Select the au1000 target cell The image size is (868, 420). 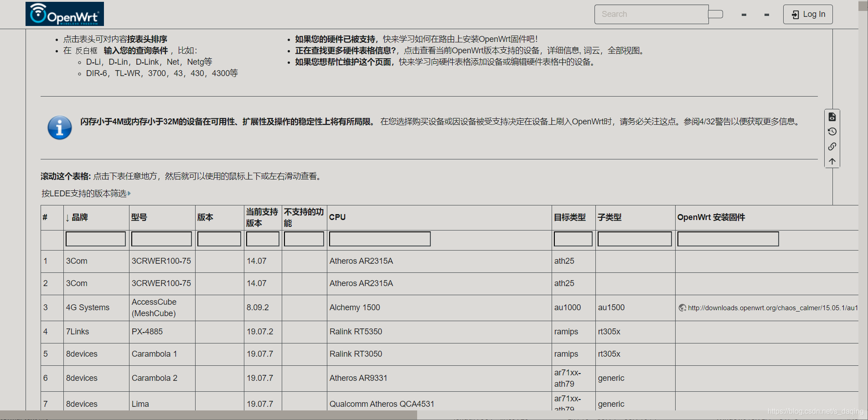[x=573, y=308]
